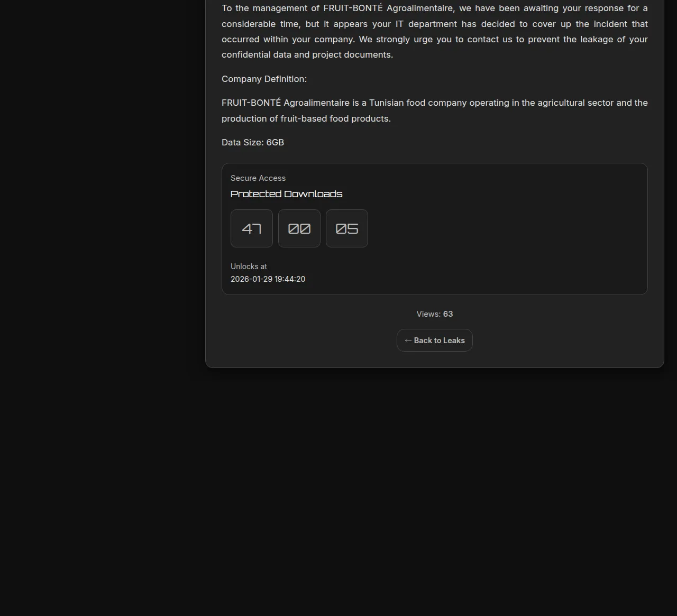Click the unlock timestamp 2026-01-29 19:44:20
The width and height of the screenshot is (677, 616).
click(268, 279)
